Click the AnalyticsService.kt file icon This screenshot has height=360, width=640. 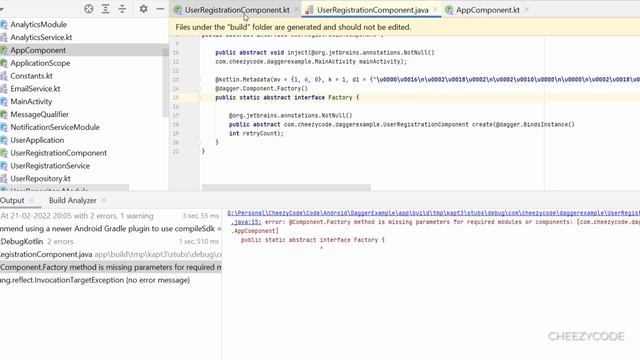(4, 37)
